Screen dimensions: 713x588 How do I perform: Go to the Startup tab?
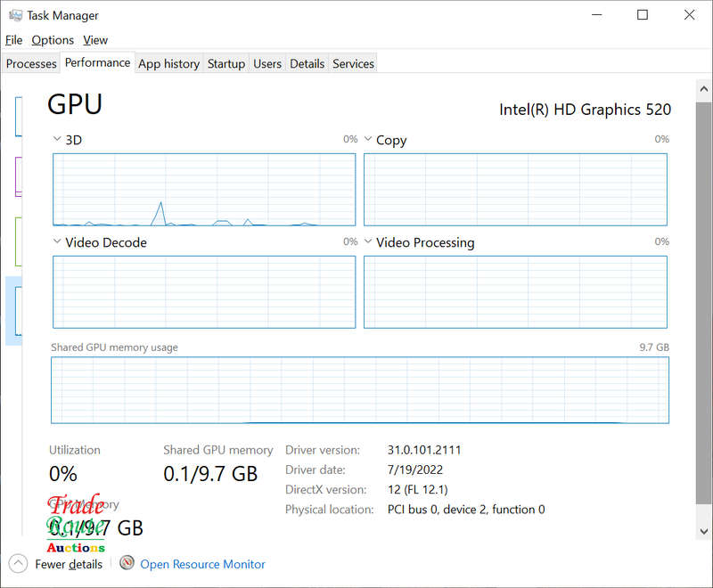coord(225,63)
